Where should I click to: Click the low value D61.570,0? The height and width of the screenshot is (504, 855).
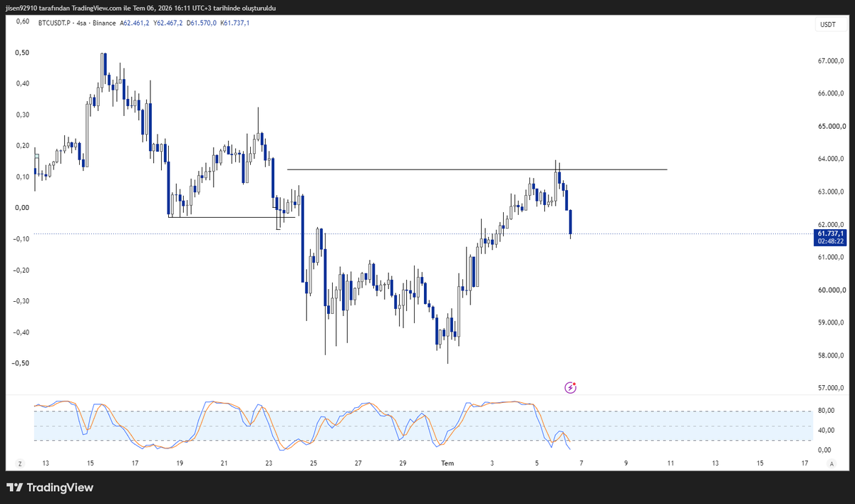[x=202, y=23]
